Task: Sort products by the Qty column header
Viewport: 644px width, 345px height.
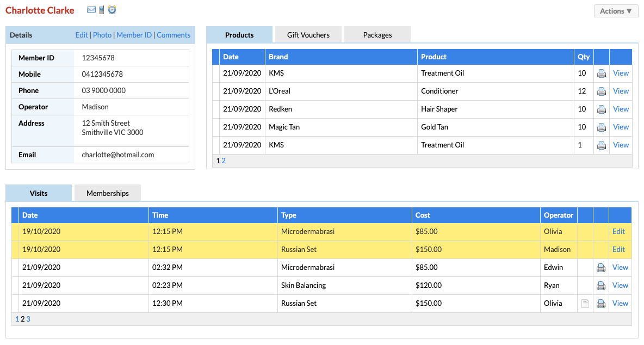Action: click(584, 57)
